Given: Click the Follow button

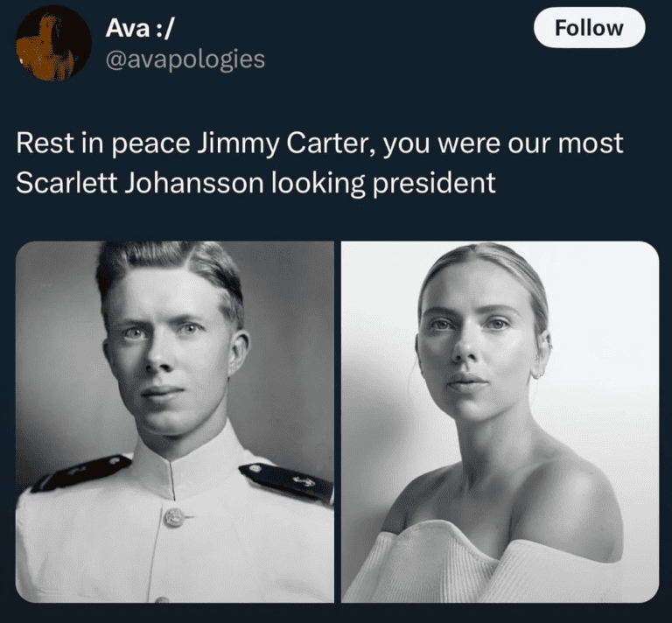Looking at the screenshot, I should tap(589, 28).
